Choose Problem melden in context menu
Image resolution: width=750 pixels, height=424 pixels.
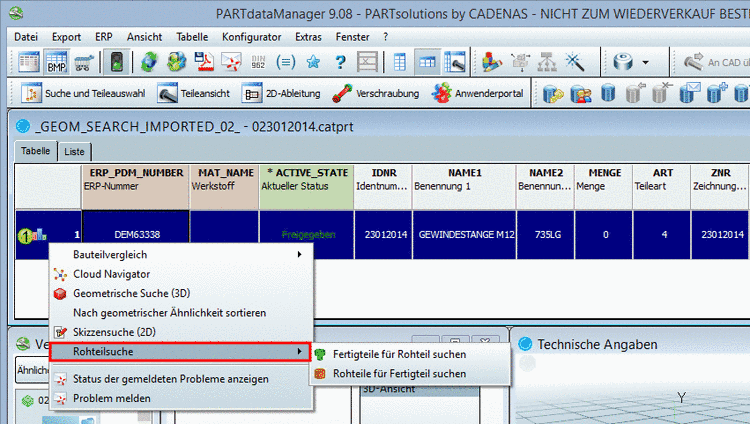pyautogui.click(x=181, y=399)
